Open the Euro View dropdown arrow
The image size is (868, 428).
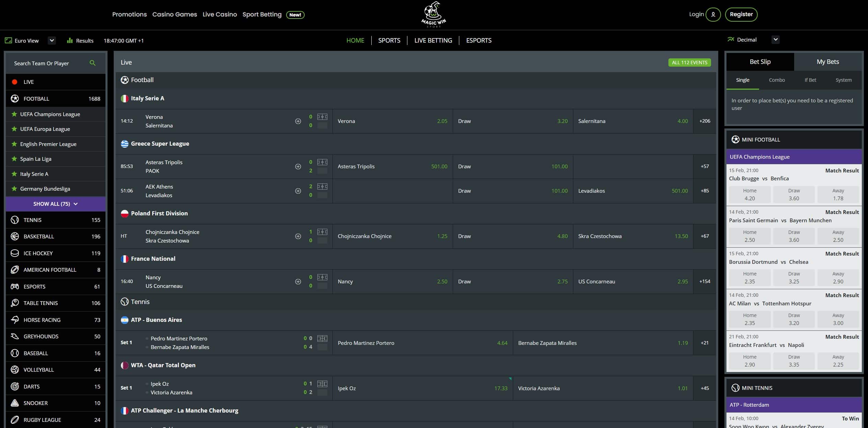pyautogui.click(x=52, y=41)
